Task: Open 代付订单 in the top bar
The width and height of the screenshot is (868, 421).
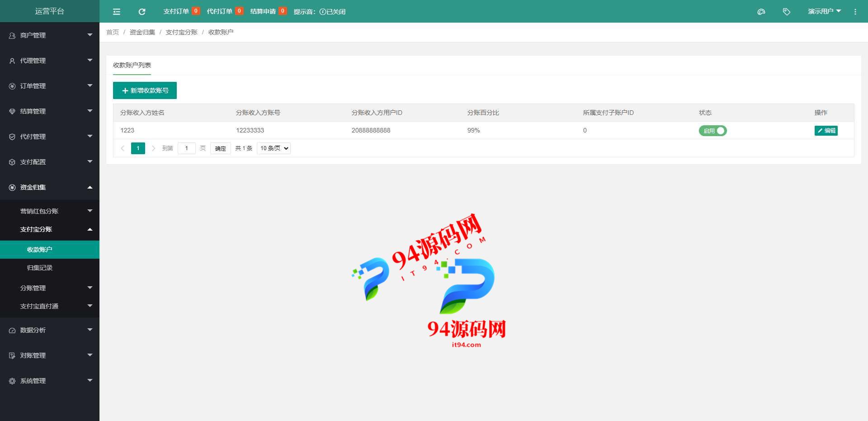Action: [x=219, y=11]
